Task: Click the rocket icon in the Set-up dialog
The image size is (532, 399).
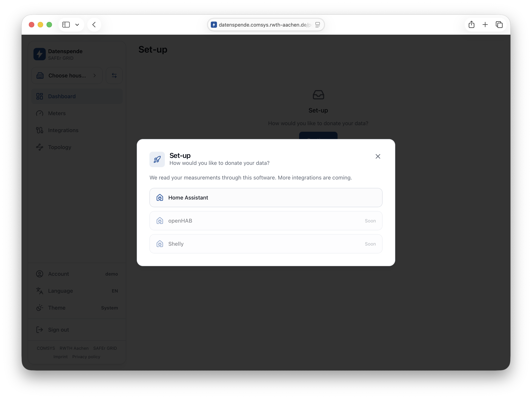Action: point(157,159)
